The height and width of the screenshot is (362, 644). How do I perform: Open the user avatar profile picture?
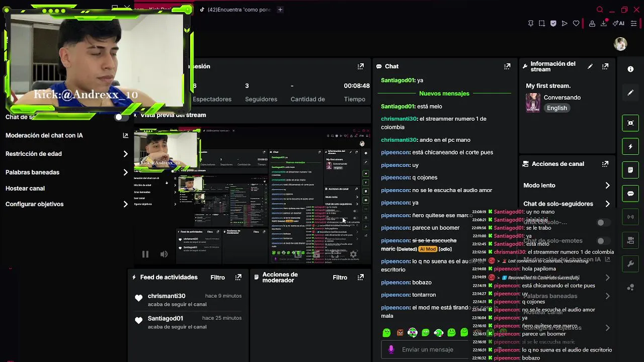(620, 44)
